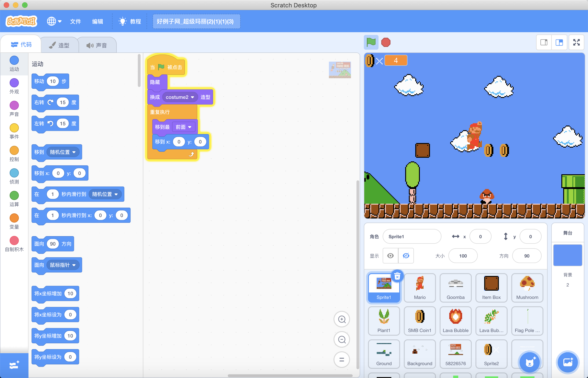Select the stage backdrop thumbnail
Viewport: 588px width, 378px height.
568,255
